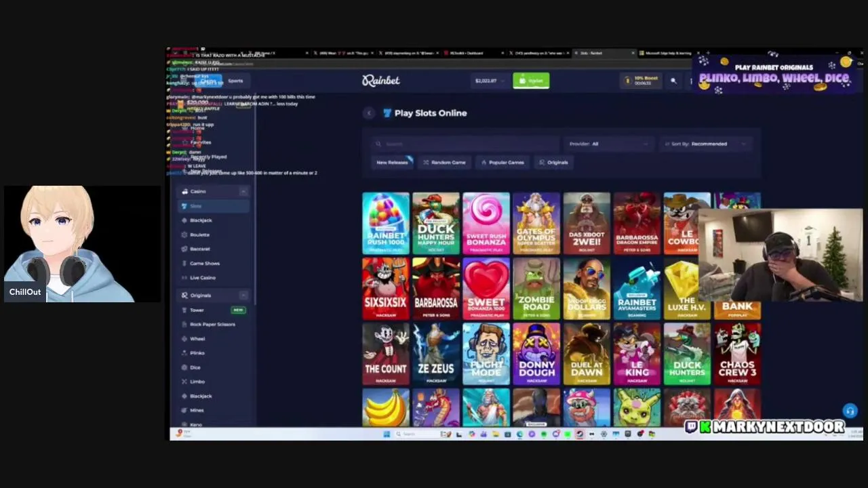
Task: Click the Rainbet logo
Action: (x=380, y=81)
